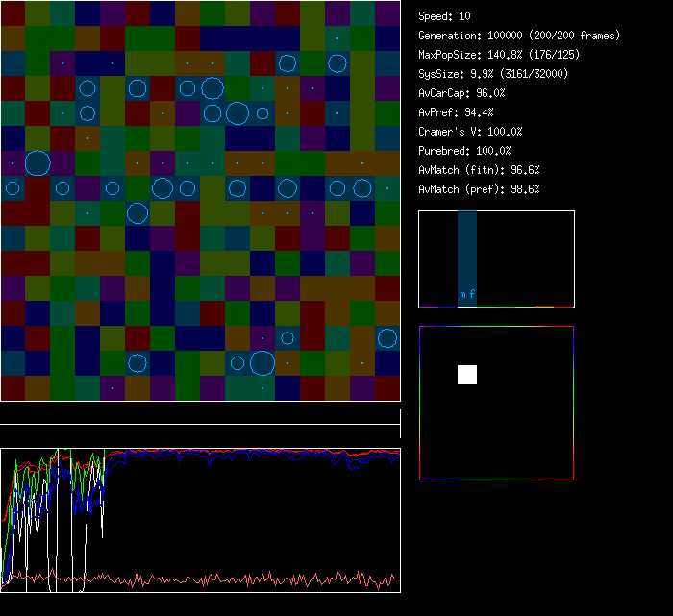
Task: Click the Purebred percentage line
Action: pos(465,151)
